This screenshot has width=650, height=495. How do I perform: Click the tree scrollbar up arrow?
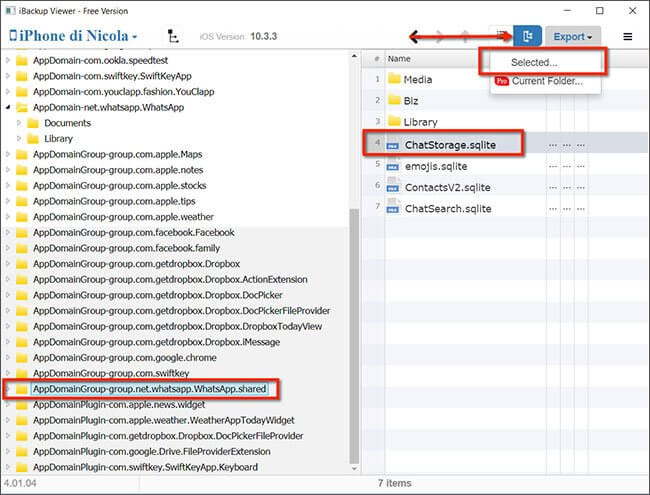coord(354,55)
